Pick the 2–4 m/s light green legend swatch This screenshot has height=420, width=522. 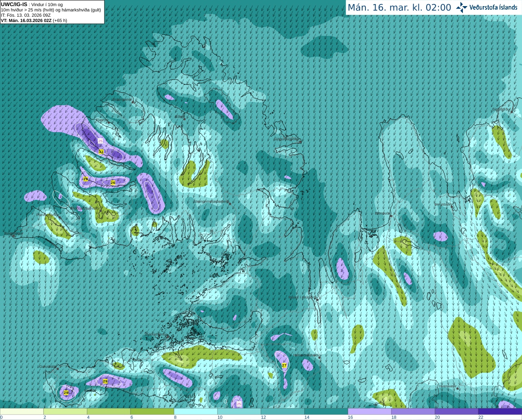click(65, 411)
